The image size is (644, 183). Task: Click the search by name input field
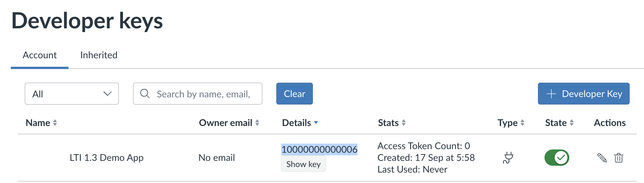(x=204, y=94)
